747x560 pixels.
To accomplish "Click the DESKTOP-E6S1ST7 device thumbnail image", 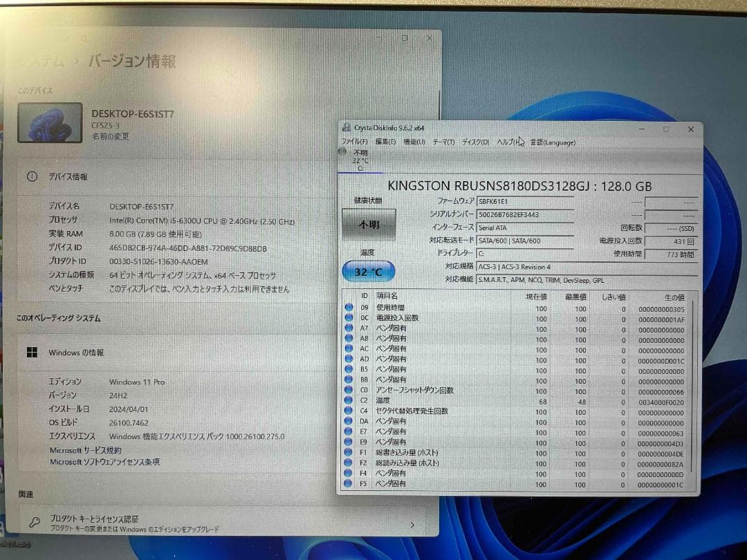I will coord(50,124).
